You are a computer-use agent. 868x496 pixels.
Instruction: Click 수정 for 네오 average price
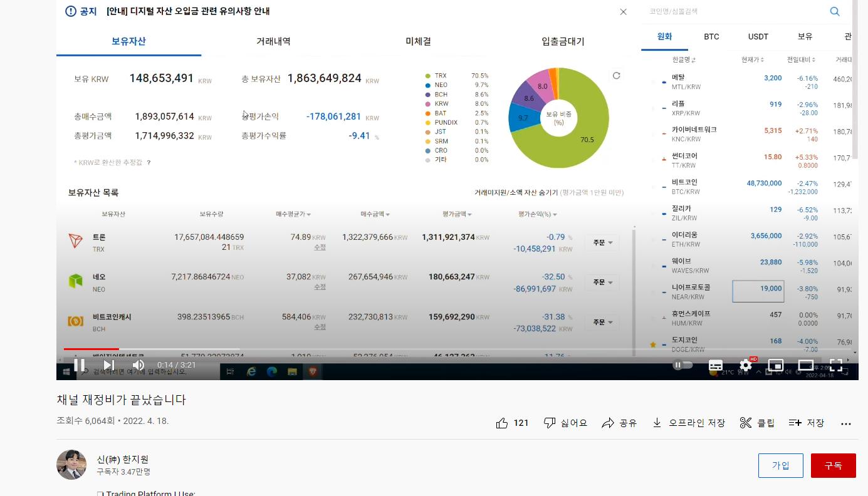click(320, 287)
